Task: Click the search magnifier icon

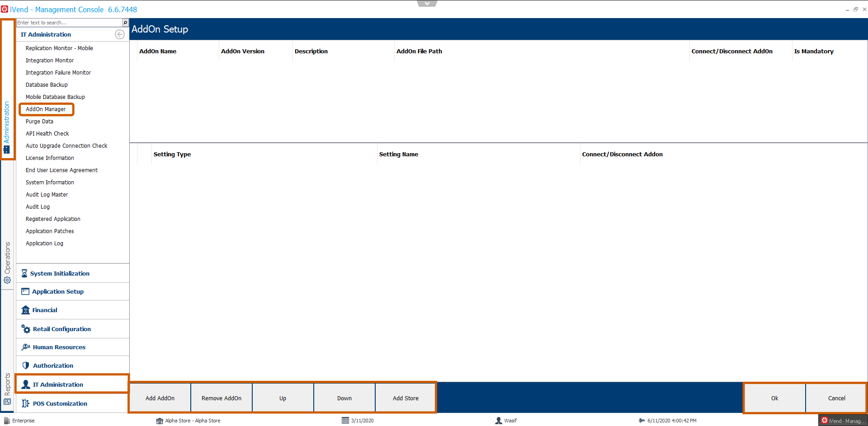Action: (x=125, y=23)
